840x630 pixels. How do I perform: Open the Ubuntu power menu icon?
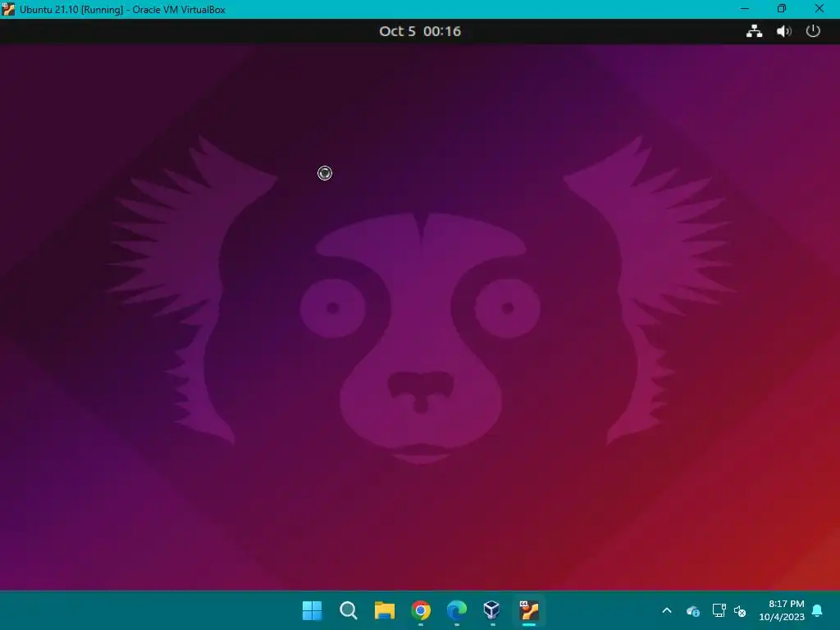tap(813, 31)
